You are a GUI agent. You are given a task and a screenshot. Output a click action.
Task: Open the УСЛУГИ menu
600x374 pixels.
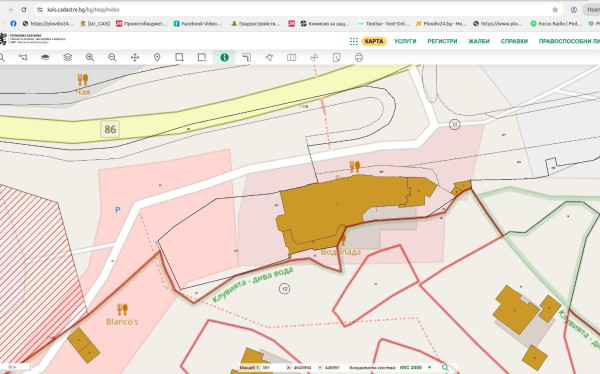click(405, 41)
